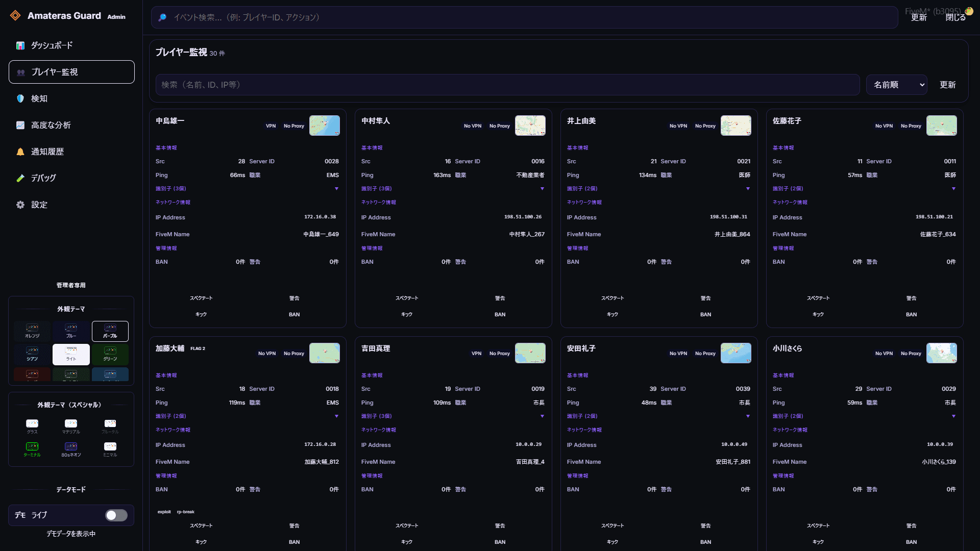The image size is (980, 551).
Task: Expand 佐藤花子's 識別子 (2個) list
Action: 865,189
